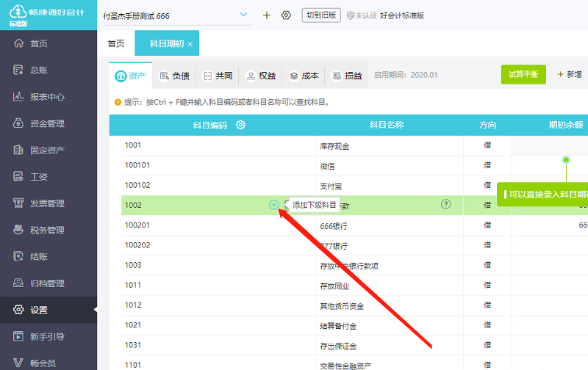Click the green guide dot above the tooltip
Image resolution: width=588 pixels, height=370 pixels.
coord(566,160)
